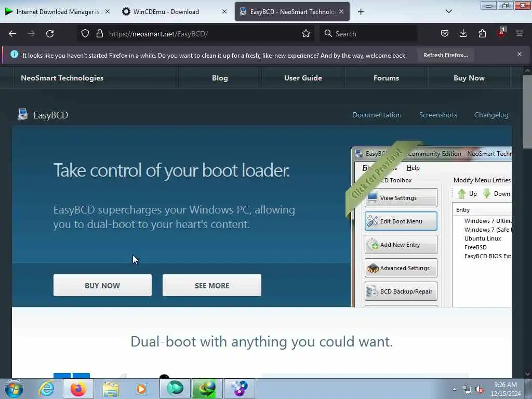Open the Screenshots link

437,115
